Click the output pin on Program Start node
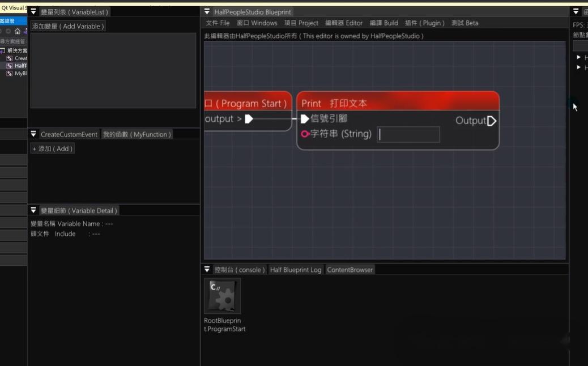This screenshot has width=588, height=366. point(248,119)
